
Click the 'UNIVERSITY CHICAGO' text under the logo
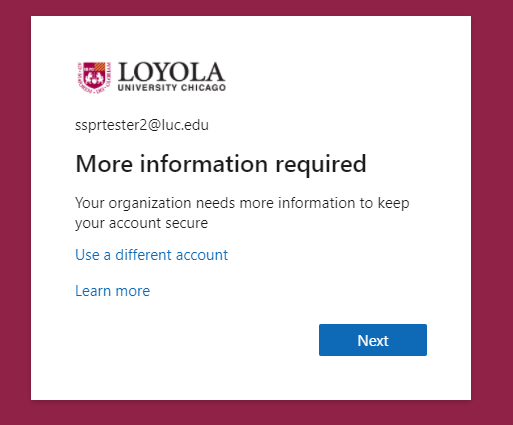coord(172,88)
